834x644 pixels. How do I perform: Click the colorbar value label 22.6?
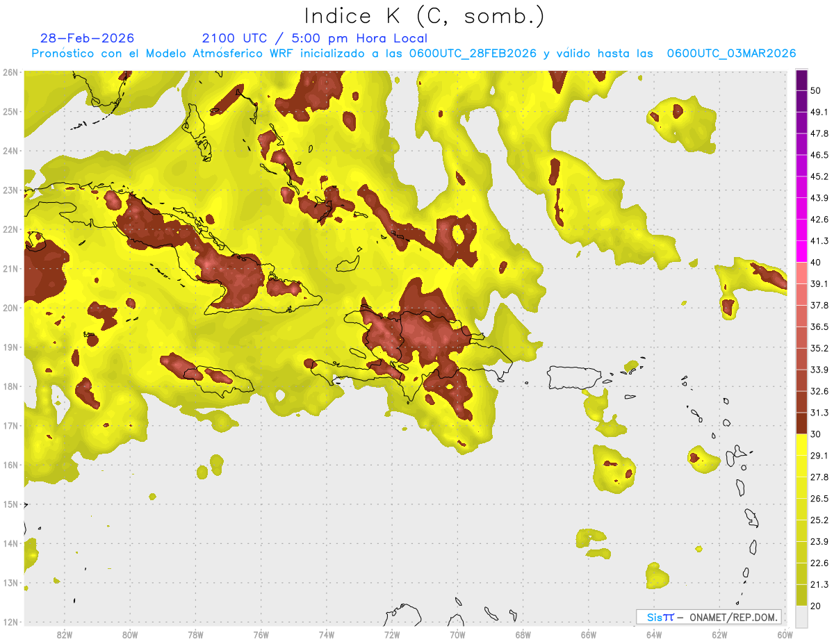click(819, 563)
